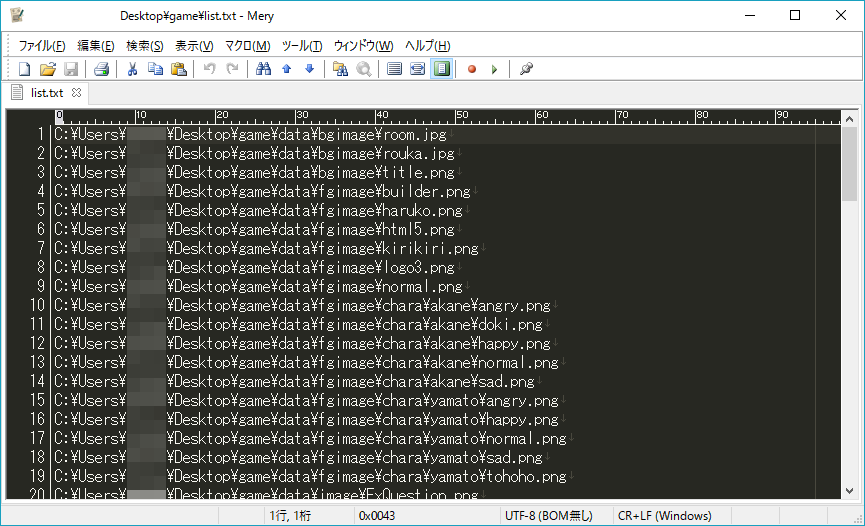Click the 1行, 1桁 cursor position status
Screen dimensions: 865x526
pyautogui.click(x=290, y=516)
